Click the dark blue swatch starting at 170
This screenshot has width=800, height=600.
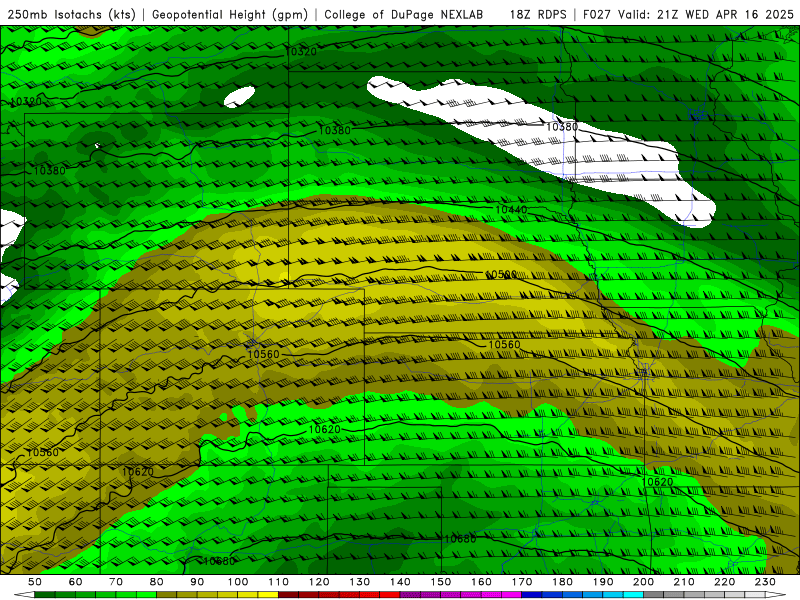(532, 595)
